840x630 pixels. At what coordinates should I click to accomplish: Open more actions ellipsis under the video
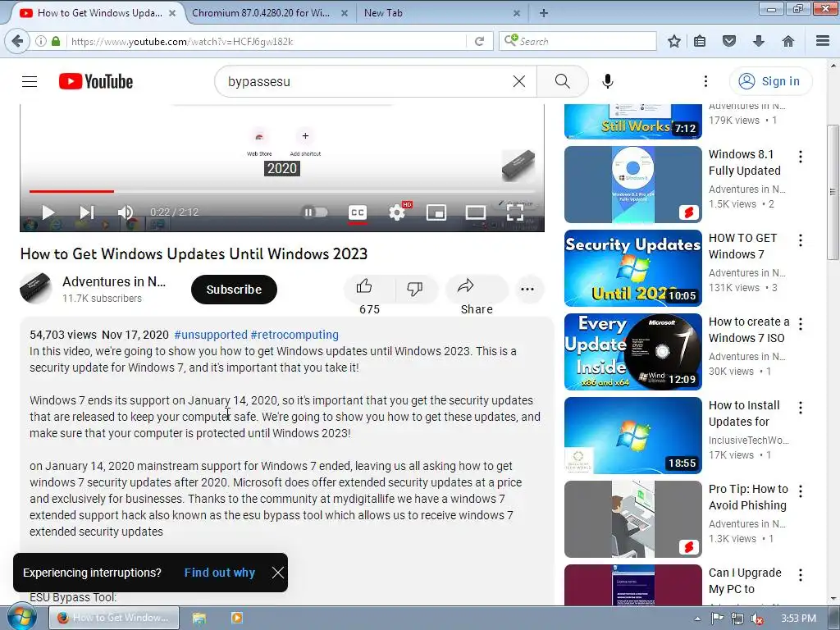527,290
